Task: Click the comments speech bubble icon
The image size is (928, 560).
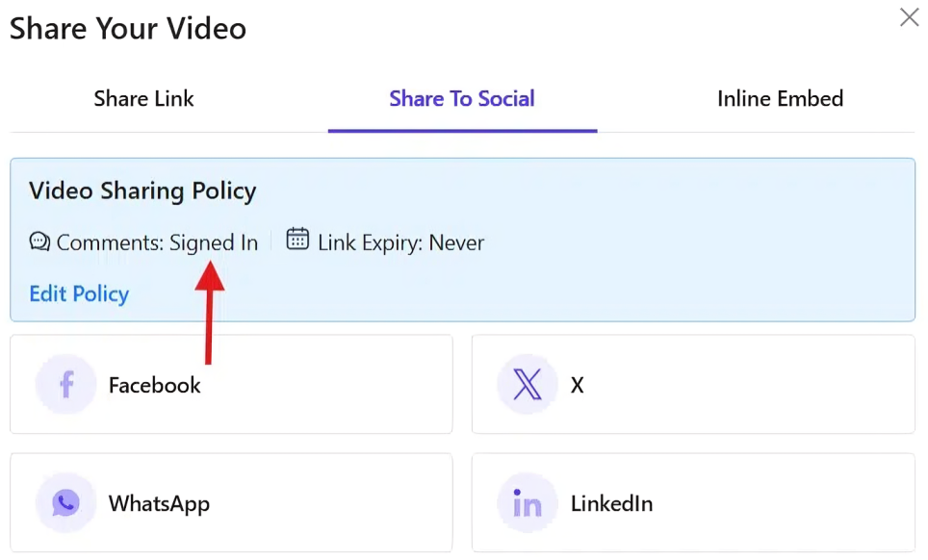Action: (39, 242)
